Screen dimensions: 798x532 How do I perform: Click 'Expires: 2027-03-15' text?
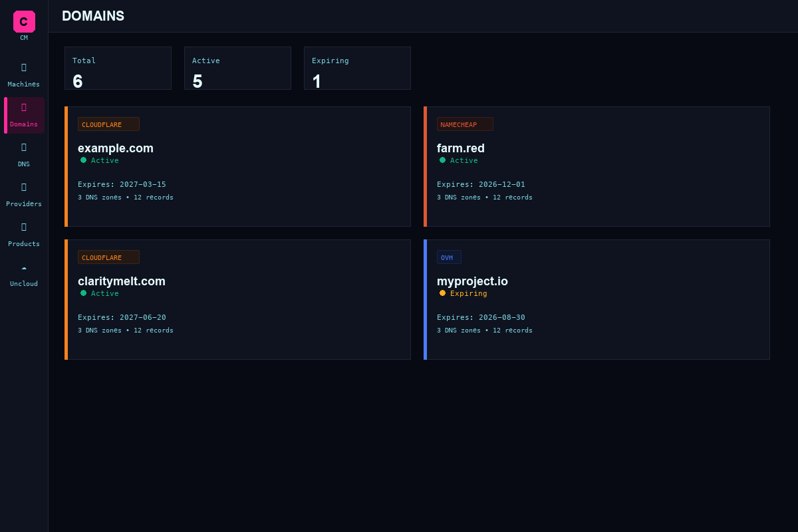(122, 184)
